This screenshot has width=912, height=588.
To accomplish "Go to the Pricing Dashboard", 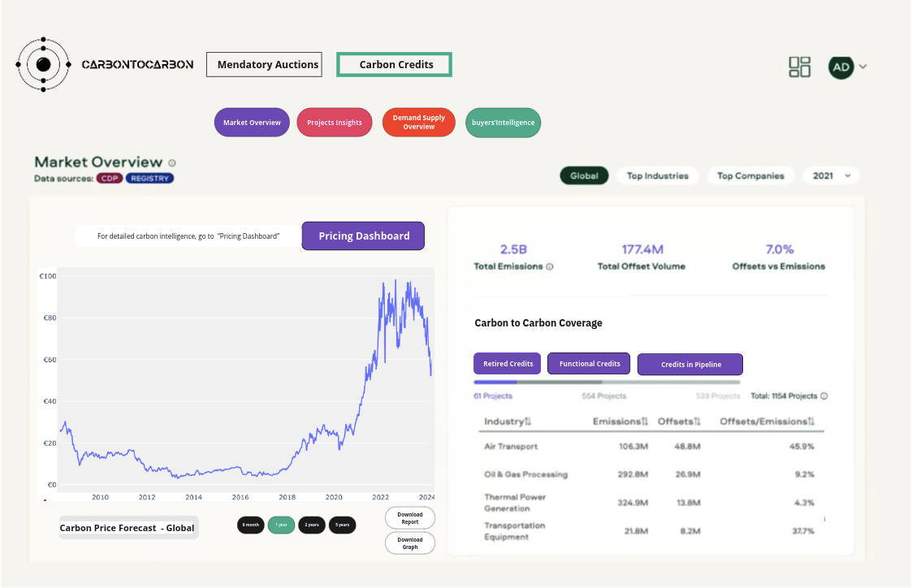I will 363,236.
